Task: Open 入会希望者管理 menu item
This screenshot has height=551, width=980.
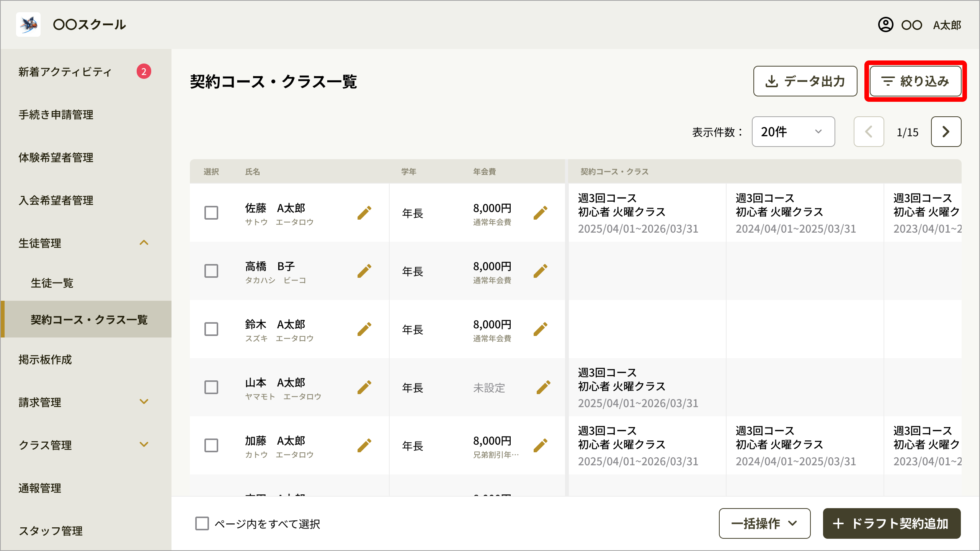Action: pyautogui.click(x=86, y=200)
